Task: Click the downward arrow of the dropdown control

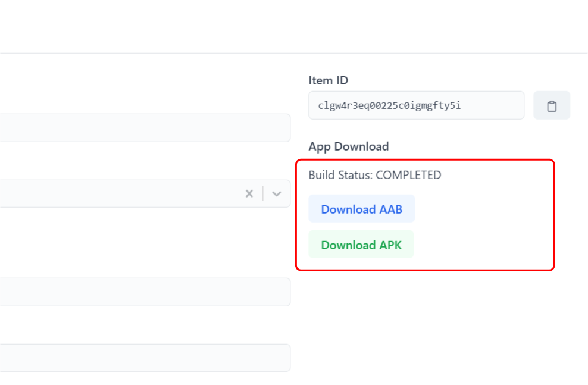Action: point(276,193)
